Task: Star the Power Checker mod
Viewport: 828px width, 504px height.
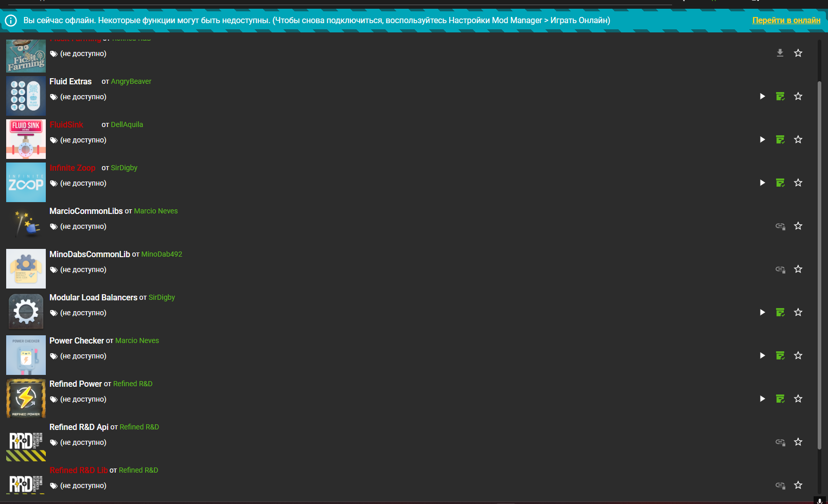Action: 798,355
